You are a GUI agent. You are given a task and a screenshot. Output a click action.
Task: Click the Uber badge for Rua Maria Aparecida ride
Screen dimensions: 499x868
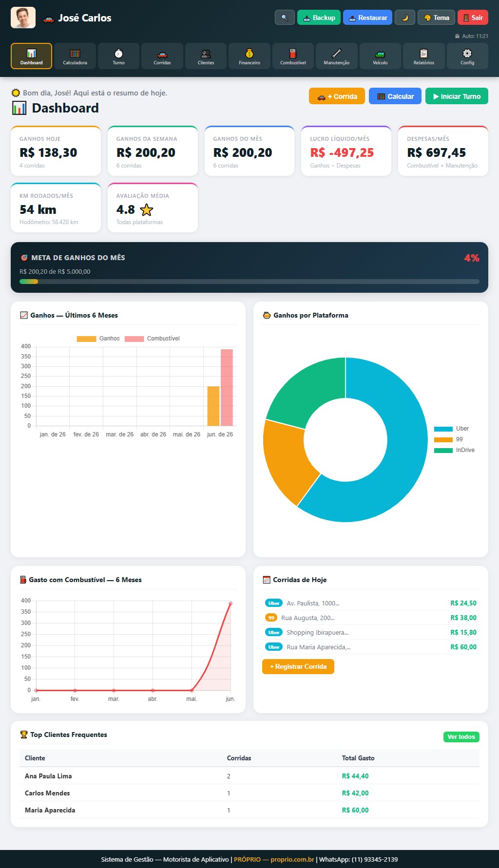coord(274,647)
